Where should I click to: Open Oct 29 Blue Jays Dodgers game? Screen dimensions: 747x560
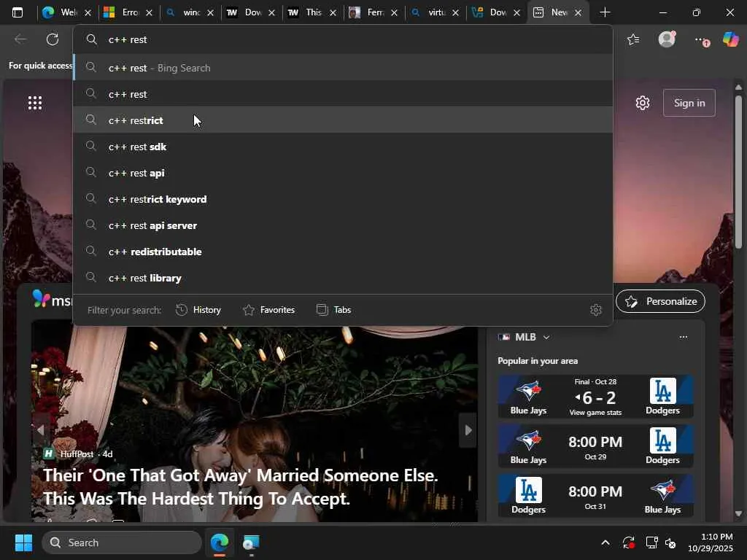[595, 447]
